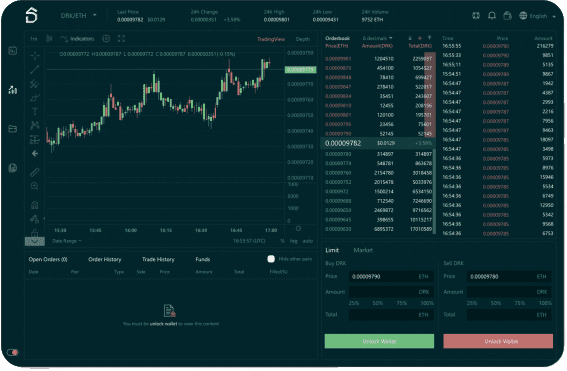
Task: Open the Date Range dropdown
Action: 67,241
